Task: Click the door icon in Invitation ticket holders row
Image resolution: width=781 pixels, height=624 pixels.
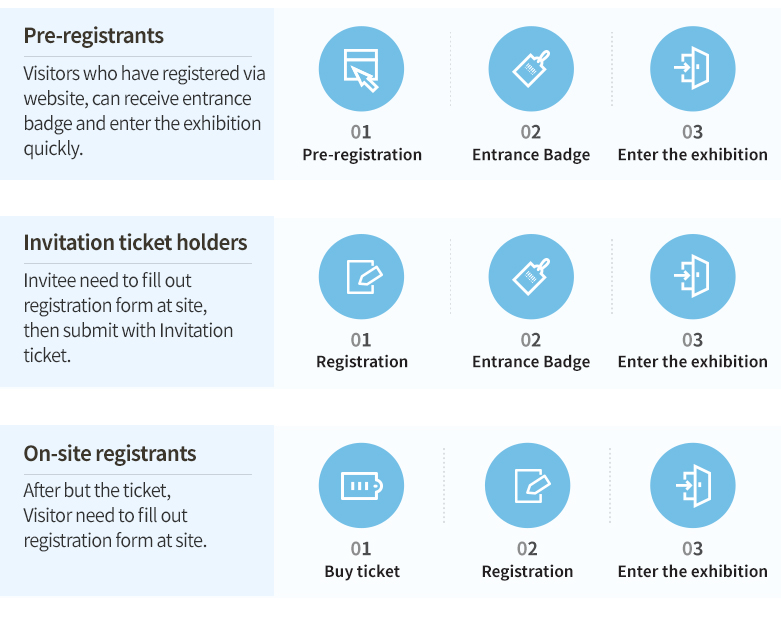Action: click(x=692, y=276)
